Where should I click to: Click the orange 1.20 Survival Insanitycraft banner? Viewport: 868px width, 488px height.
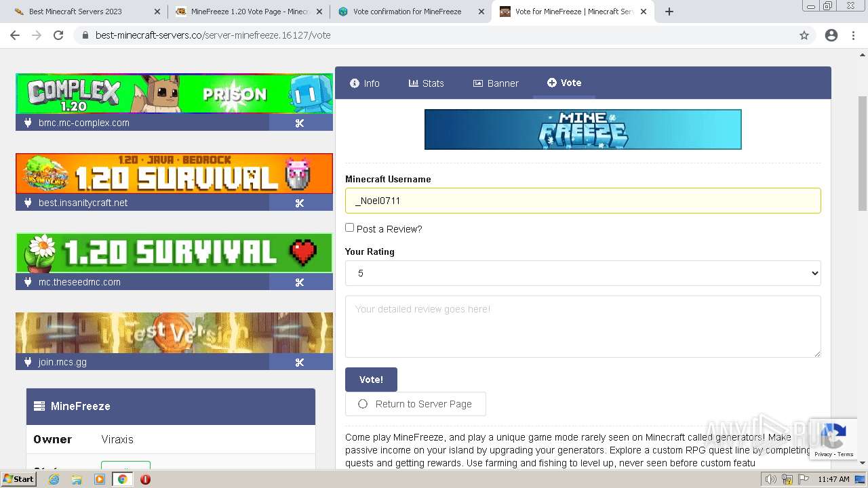pyautogui.click(x=174, y=174)
